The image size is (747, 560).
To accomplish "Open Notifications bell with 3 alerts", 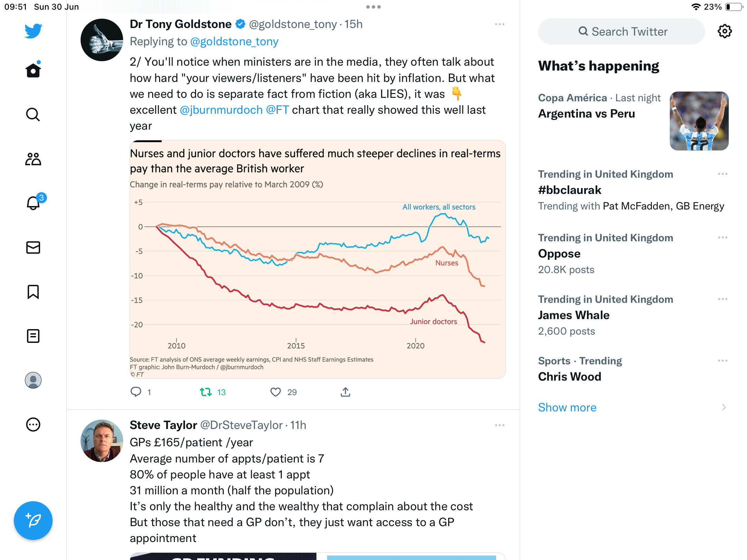I will tap(35, 202).
